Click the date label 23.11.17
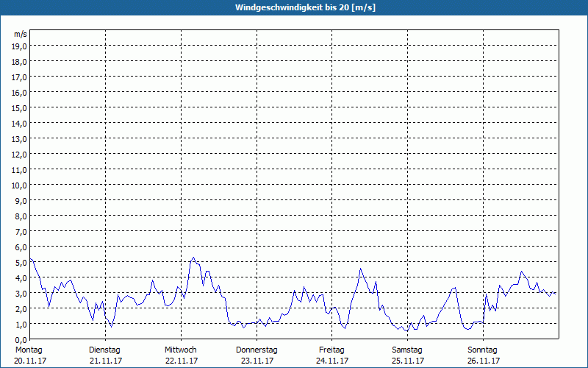 click(x=257, y=361)
